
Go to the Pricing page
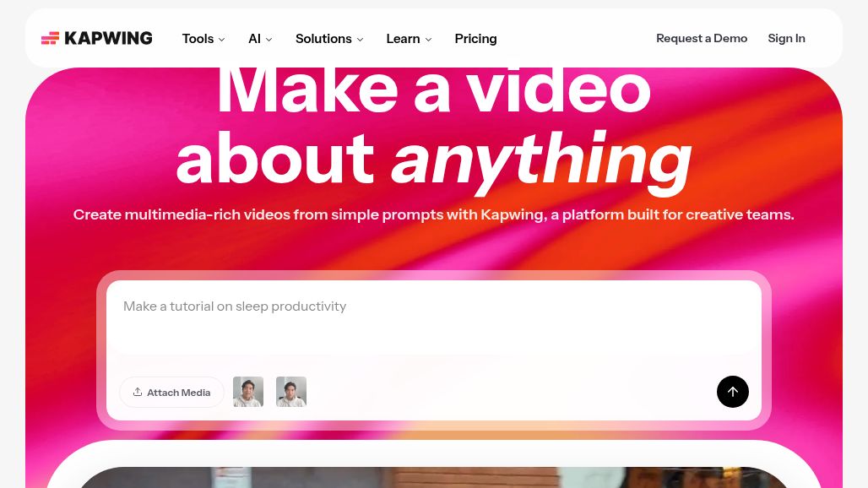point(475,39)
